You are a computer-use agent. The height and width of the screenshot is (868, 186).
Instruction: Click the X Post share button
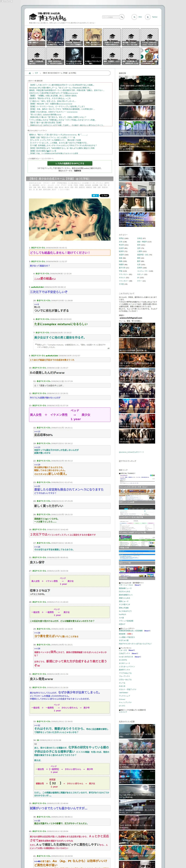[x=104, y=195]
